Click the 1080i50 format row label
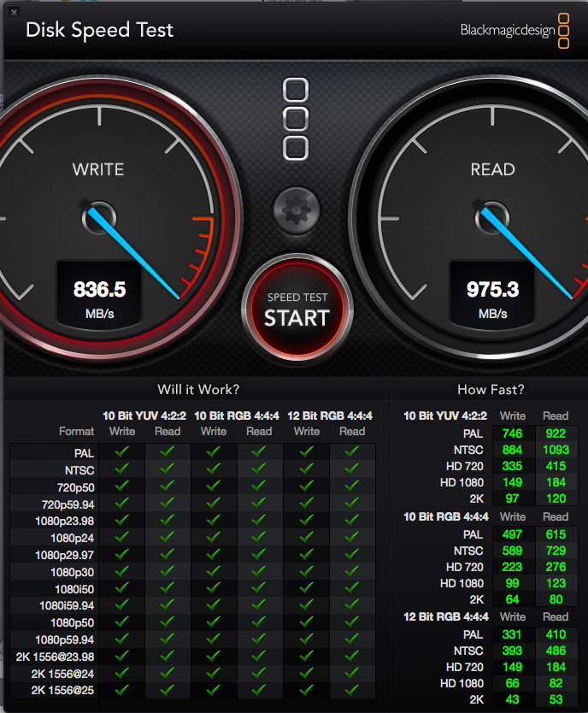The width and height of the screenshot is (588, 713). click(x=74, y=589)
